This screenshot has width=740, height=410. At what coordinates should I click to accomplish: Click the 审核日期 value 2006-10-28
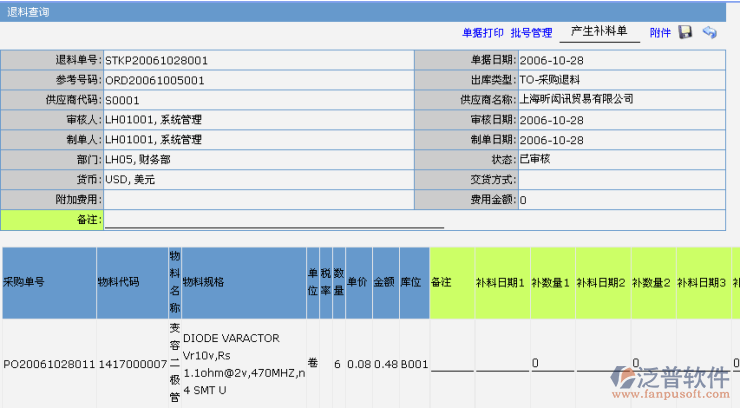pyautogui.click(x=552, y=120)
